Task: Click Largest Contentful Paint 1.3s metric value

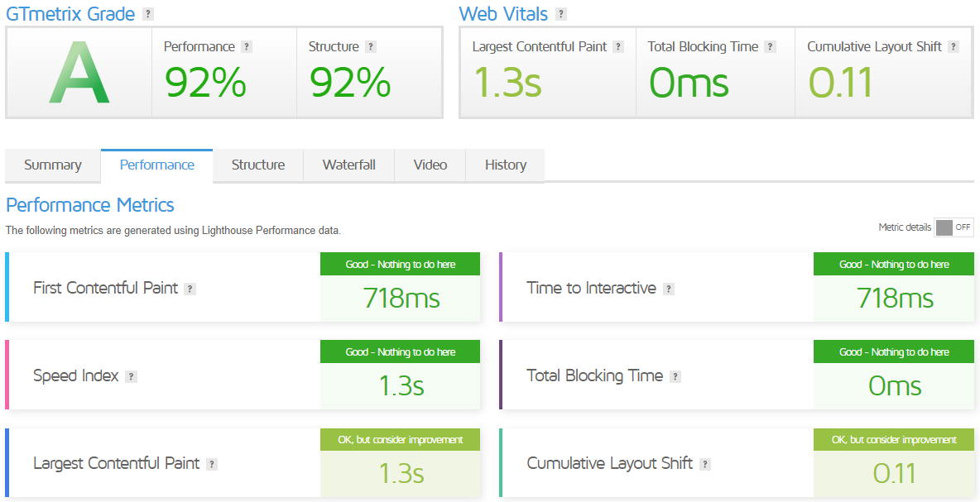Action: pyautogui.click(x=401, y=473)
